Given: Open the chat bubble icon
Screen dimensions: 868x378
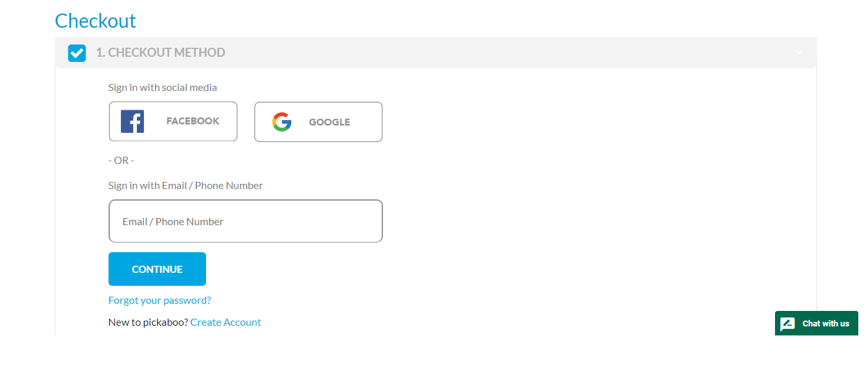Looking at the screenshot, I should click(x=788, y=324).
